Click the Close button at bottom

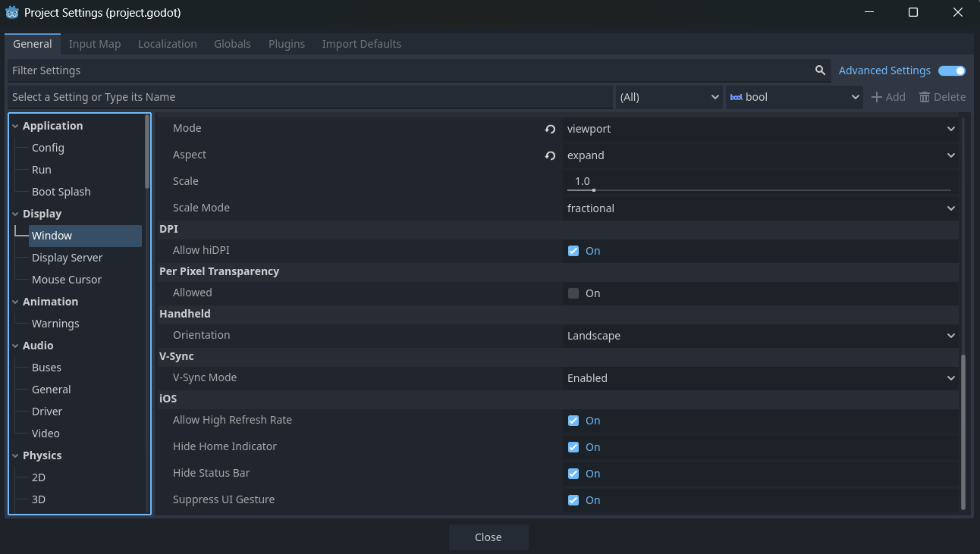488,537
